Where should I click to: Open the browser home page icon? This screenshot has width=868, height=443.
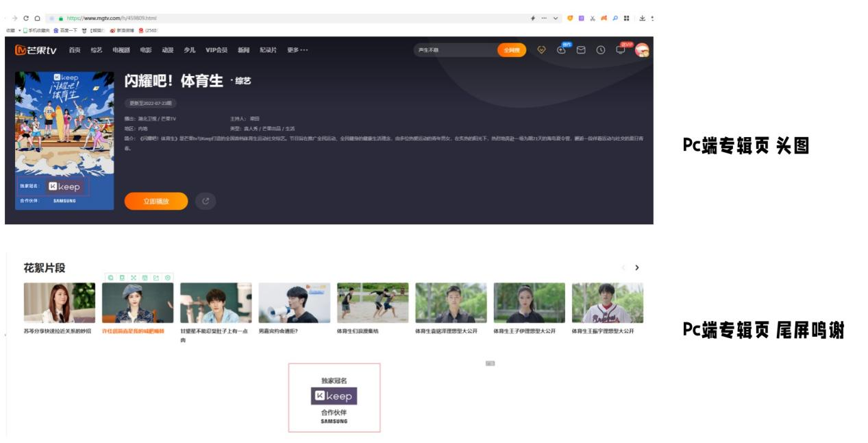[x=37, y=18]
